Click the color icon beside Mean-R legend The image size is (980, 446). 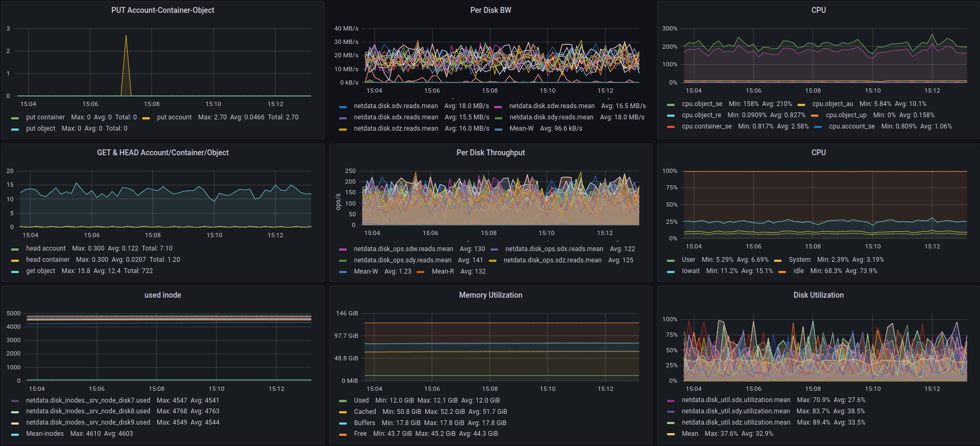click(x=420, y=272)
